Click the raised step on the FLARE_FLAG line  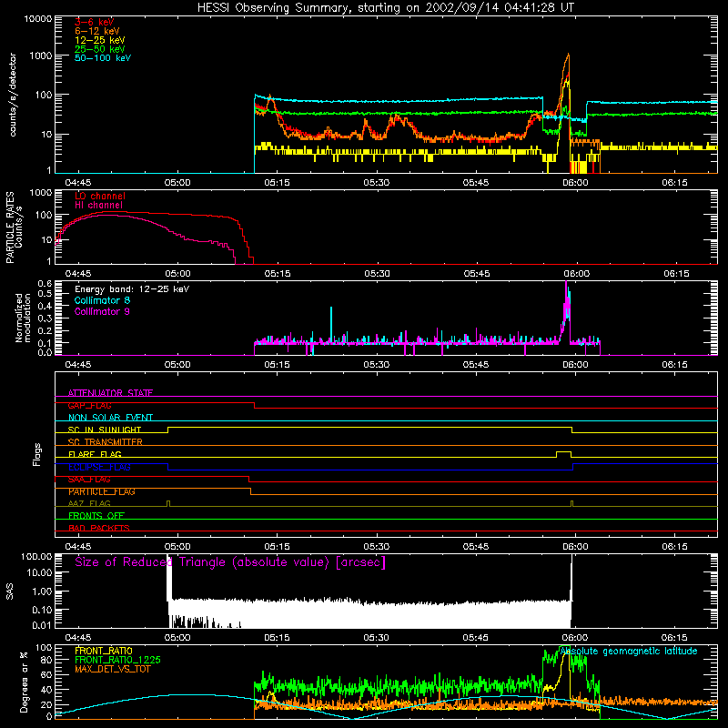coord(563,451)
